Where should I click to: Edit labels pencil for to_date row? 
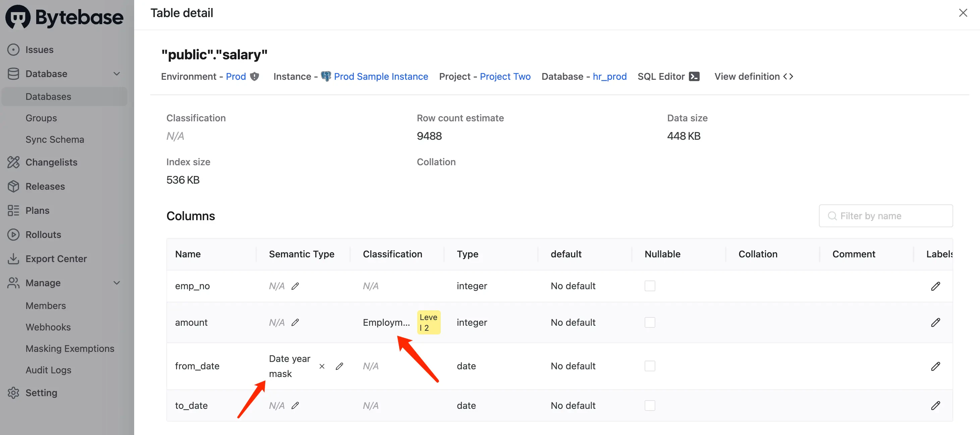pos(935,406)
